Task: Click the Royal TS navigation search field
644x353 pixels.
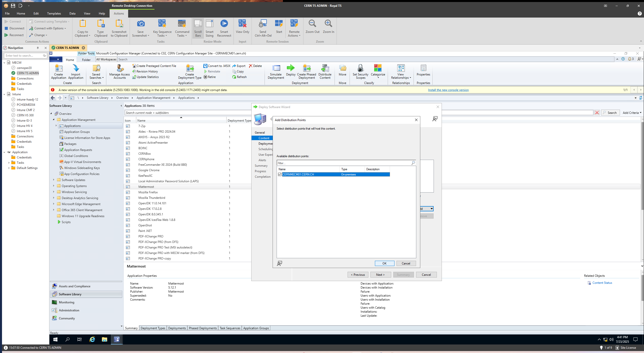Action: pyautogui.click(x=23, y=56)
